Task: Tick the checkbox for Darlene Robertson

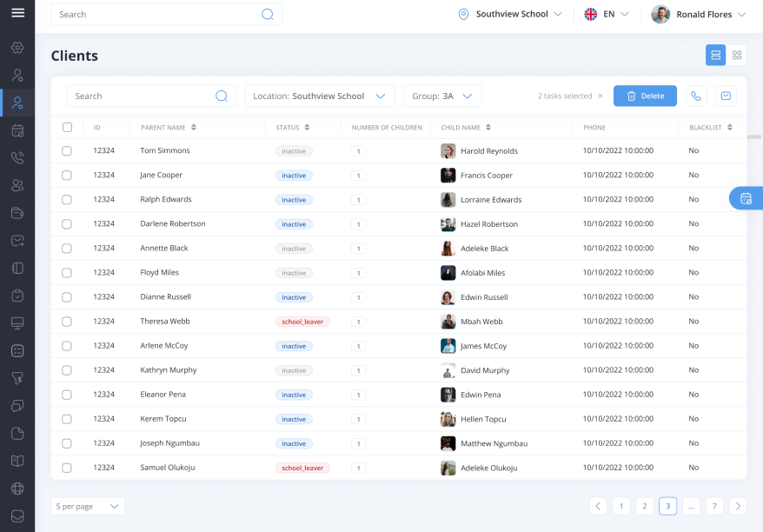Action: [x=67, y=224]
